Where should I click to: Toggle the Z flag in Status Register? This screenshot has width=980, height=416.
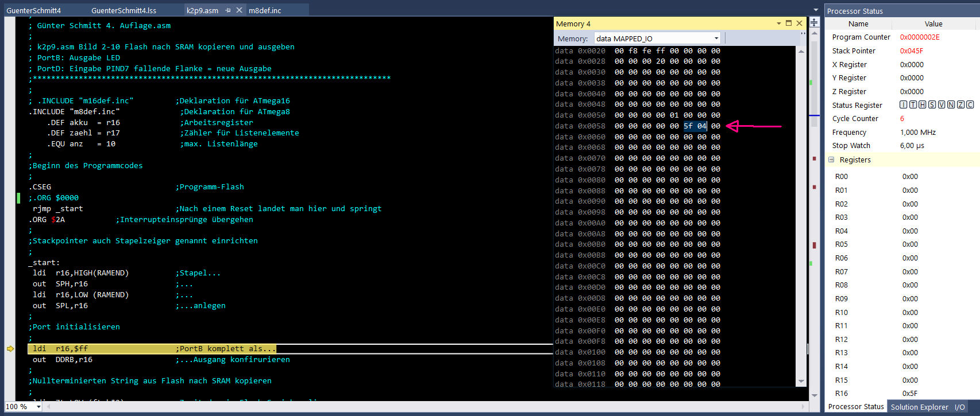(x=960, y=104)
